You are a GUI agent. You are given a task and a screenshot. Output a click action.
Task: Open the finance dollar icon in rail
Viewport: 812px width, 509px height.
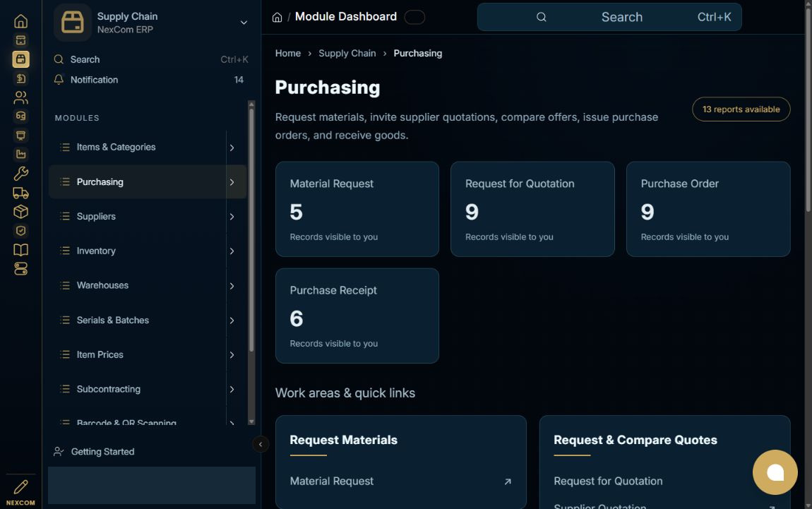point(20,78)
